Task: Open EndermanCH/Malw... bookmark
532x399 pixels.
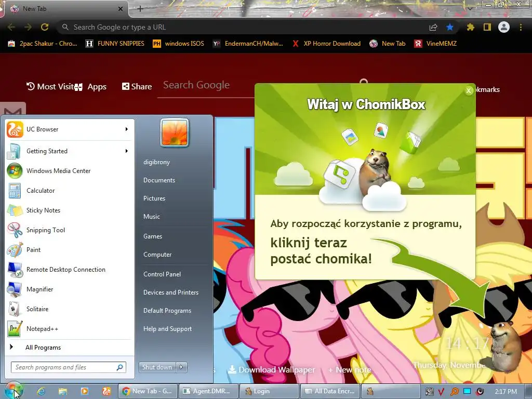Action: (x=248, y=44)
